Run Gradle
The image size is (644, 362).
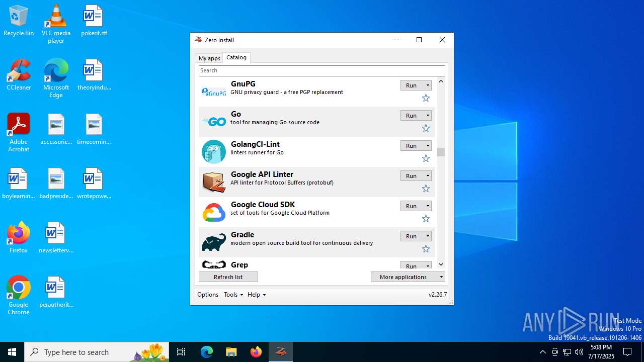click(x=412, y=236)
